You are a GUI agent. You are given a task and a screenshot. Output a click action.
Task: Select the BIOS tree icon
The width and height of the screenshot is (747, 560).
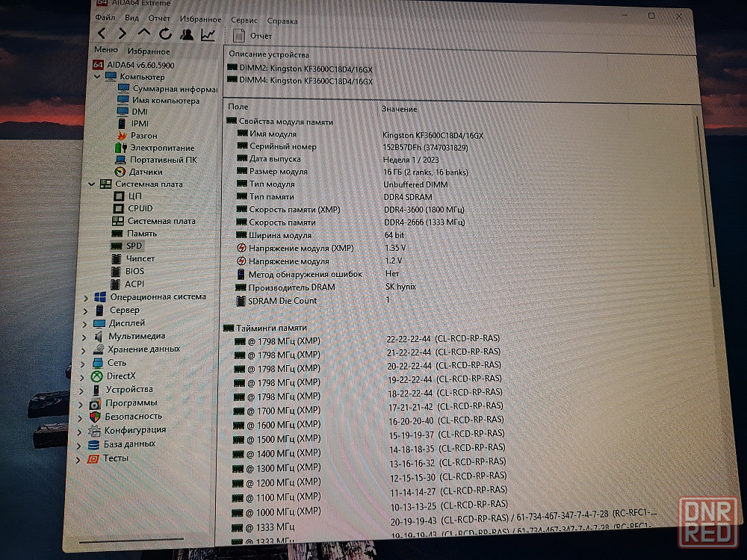click(x=115, y=272)
